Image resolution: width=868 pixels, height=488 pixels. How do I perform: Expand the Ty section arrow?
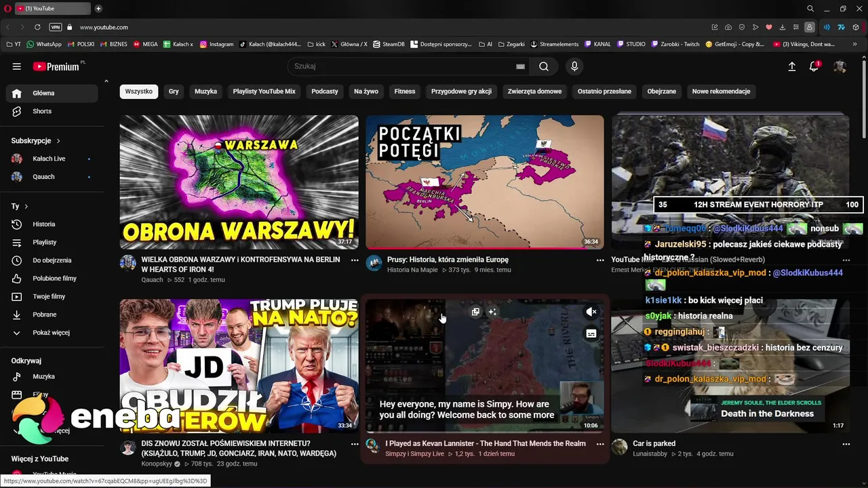pyautogui.click(x=26, y=206)
